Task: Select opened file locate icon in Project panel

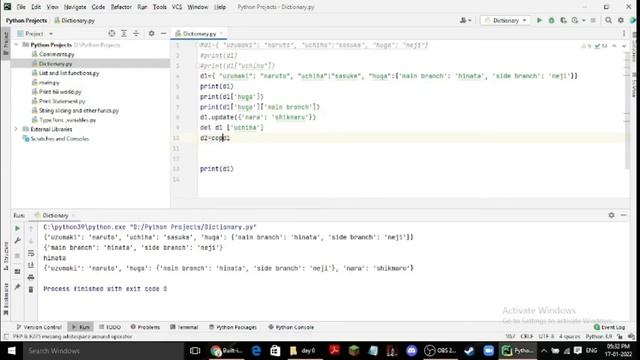Action: point(111,33)
